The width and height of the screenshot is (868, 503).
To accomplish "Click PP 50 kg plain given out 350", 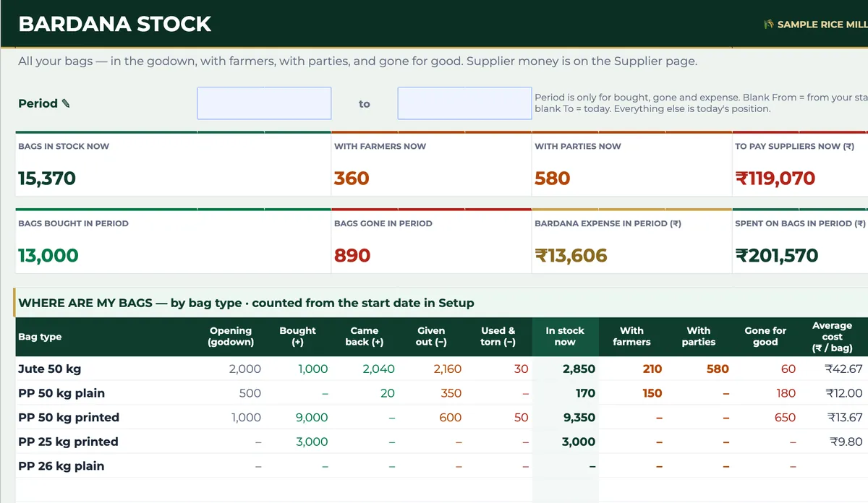I will (451, 393).
